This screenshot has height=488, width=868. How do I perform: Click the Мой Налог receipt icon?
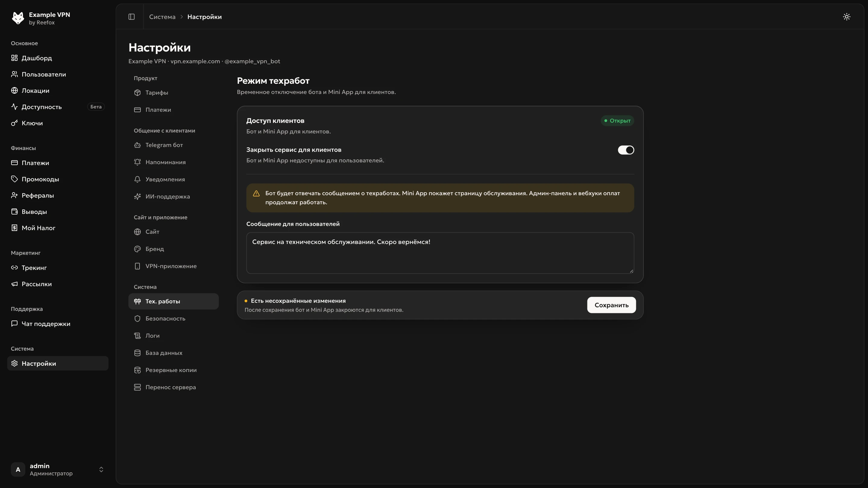click(x=14, y=228)
